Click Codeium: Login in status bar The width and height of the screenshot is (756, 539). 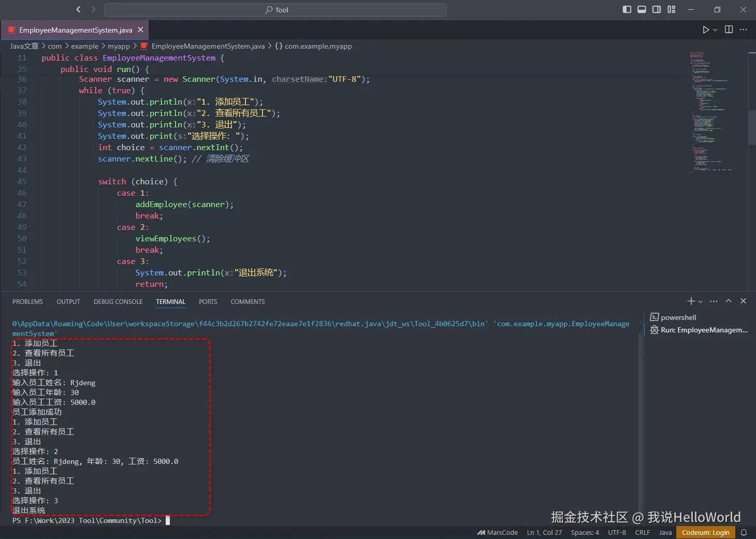pos(705,532)
